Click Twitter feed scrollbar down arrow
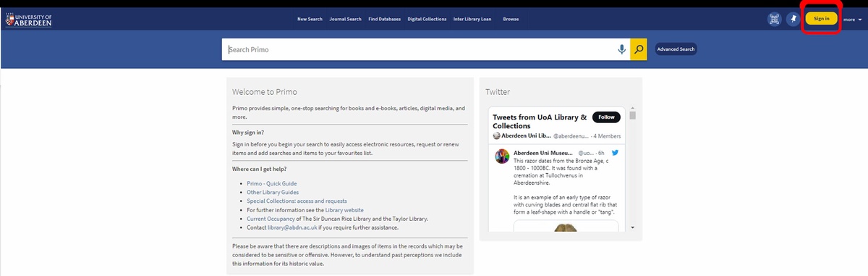Screen dimensions: 868x276 pyautogui.click(x=633, y=227)
